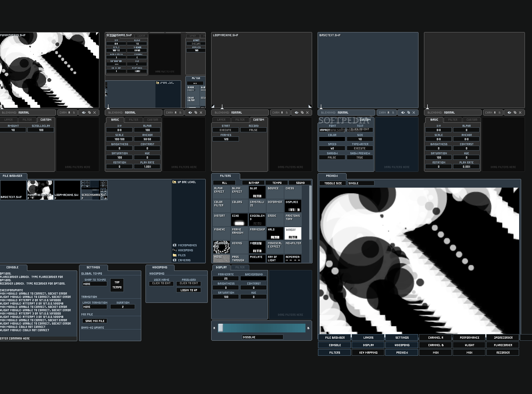
Task: Duplicate the LOOPMACHINE layer with copy icon
Action: tap(302, 112)
